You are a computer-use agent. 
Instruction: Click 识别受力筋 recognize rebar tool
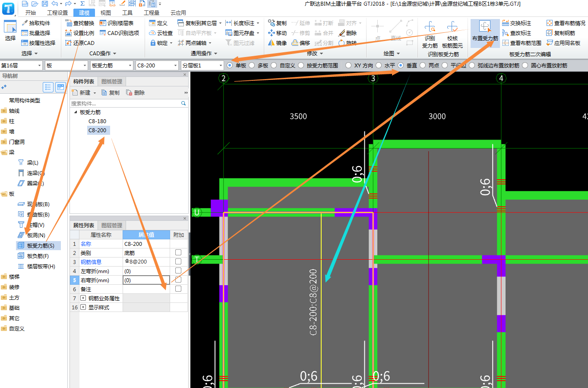coord(430,34)
